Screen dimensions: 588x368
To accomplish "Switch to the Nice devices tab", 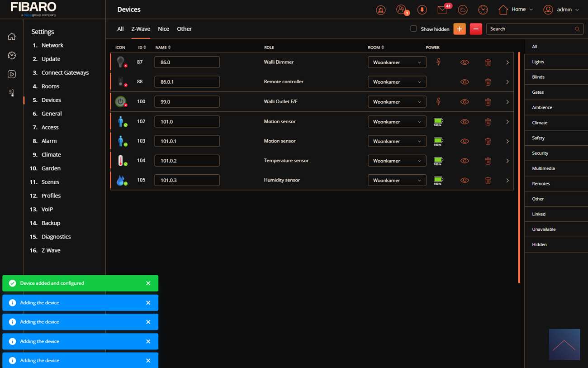I will [163, 29].
